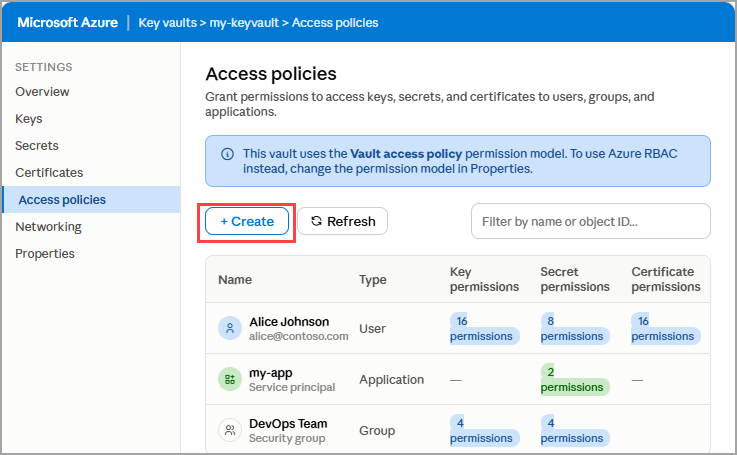Select Access policies in the sidebar
Screen dimensions: 737x455
tap(91, 200)
